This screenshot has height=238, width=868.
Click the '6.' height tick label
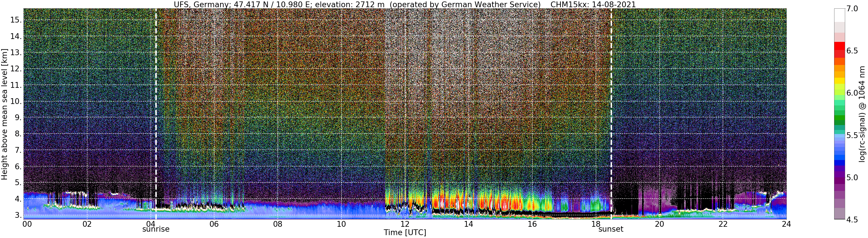point(18,166)
